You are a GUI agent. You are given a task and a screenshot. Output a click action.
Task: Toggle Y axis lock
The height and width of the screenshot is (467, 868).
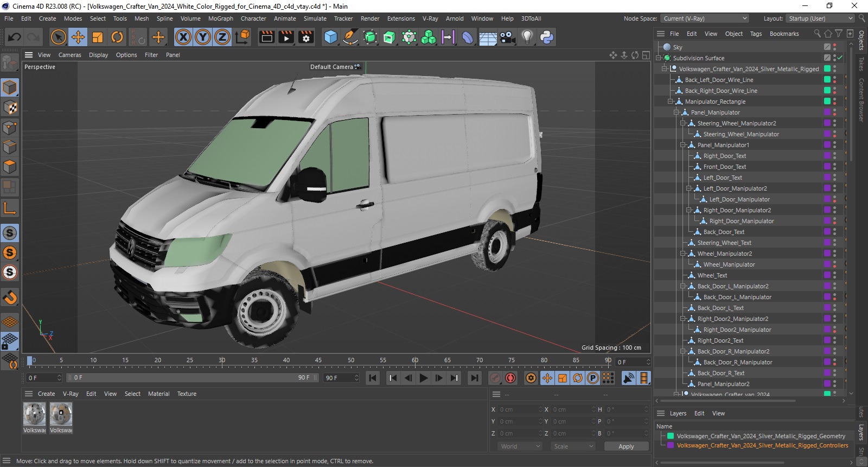[203, 37]
